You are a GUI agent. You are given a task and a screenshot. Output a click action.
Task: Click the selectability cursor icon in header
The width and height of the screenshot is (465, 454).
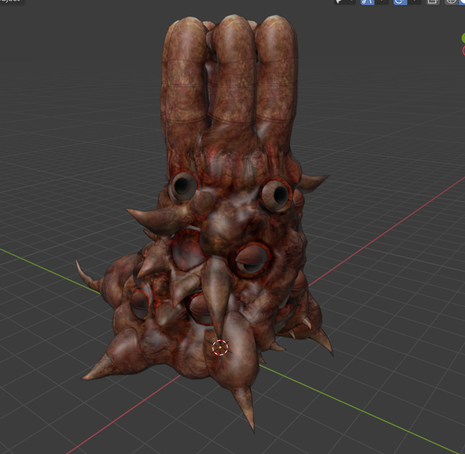pyautogui.click(x=339, y=2)
